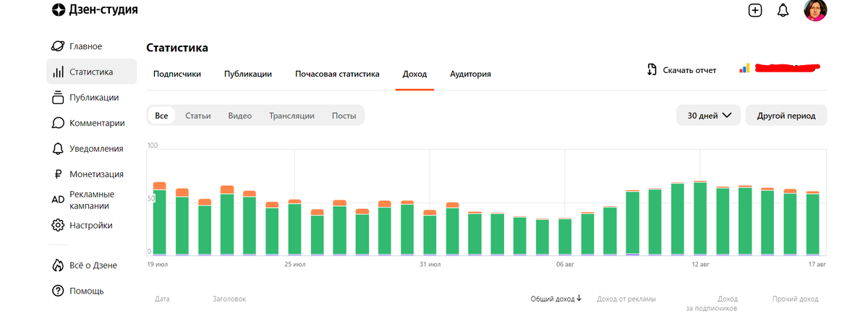Filter income by Видео
Viewport: 868px width, 332px height.
240,116
